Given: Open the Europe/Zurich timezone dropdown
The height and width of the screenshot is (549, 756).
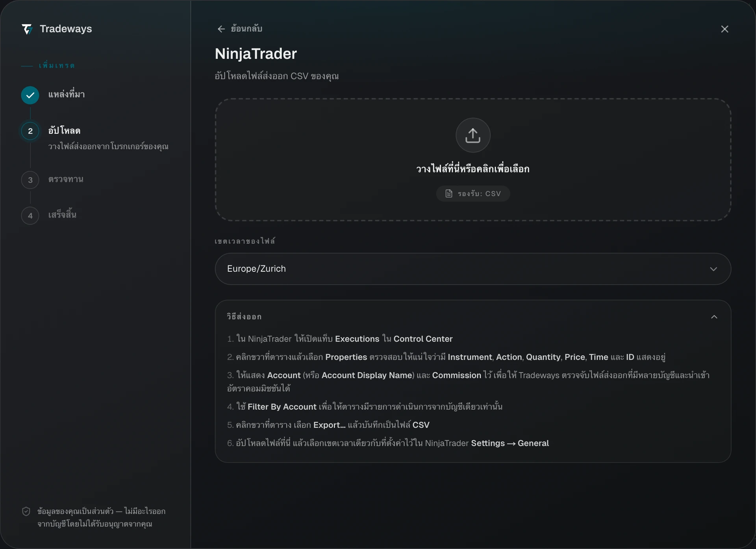Looking at the screenshot, I should click(473, 269).
